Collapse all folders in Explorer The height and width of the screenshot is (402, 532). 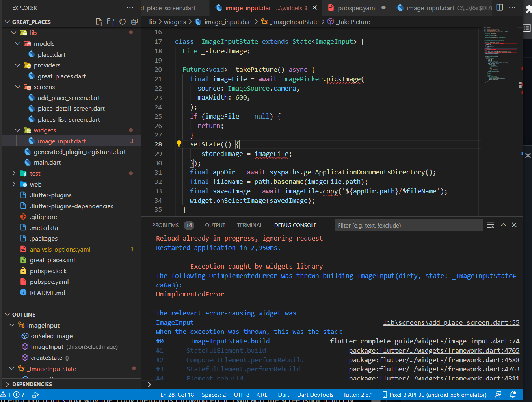pyautogui.click(x=134, y=22)
